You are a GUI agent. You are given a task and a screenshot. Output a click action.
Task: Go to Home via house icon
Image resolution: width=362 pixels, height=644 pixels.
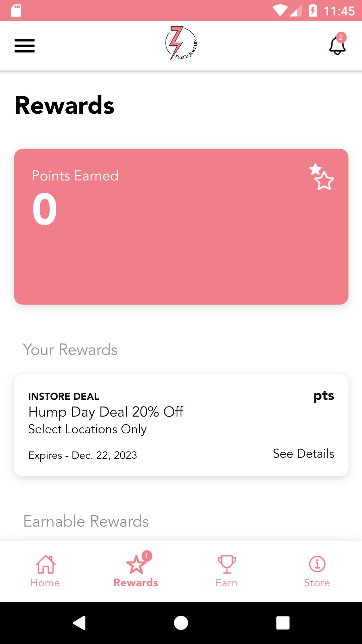[x=46, y=564]
